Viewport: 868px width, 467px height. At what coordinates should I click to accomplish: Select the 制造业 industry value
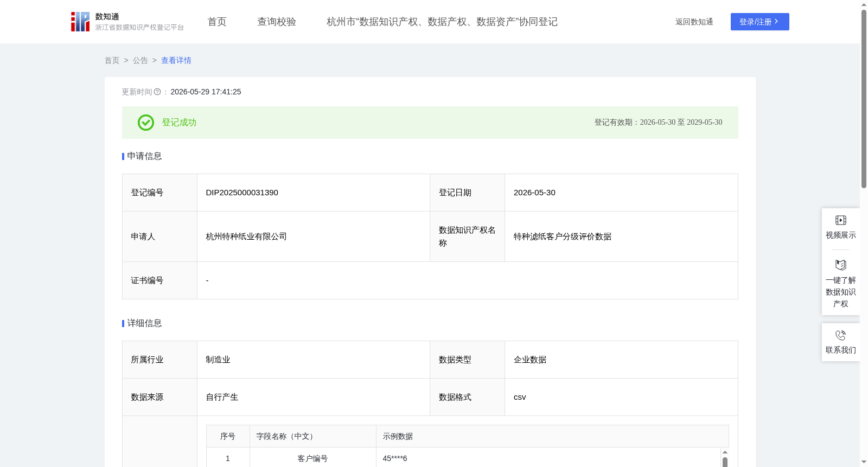pos(218,360)
